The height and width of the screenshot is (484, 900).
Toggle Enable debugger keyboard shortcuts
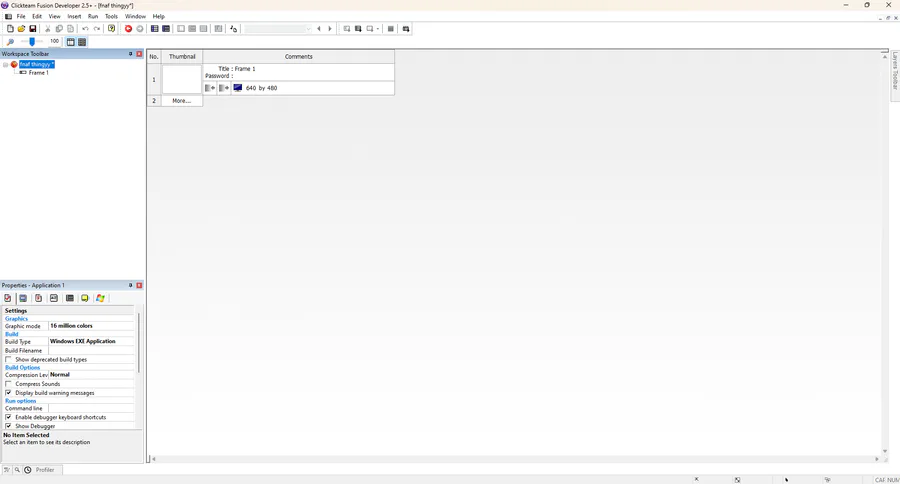[x=8, y=417]
